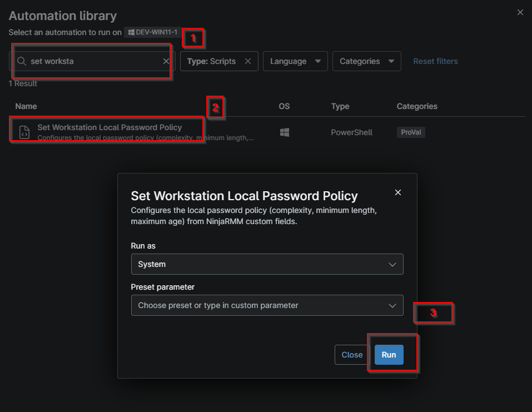Click Windows icon on DEV-WIN11-1 badge
Screen dimensions: 532x412
(x=131, y=33)
